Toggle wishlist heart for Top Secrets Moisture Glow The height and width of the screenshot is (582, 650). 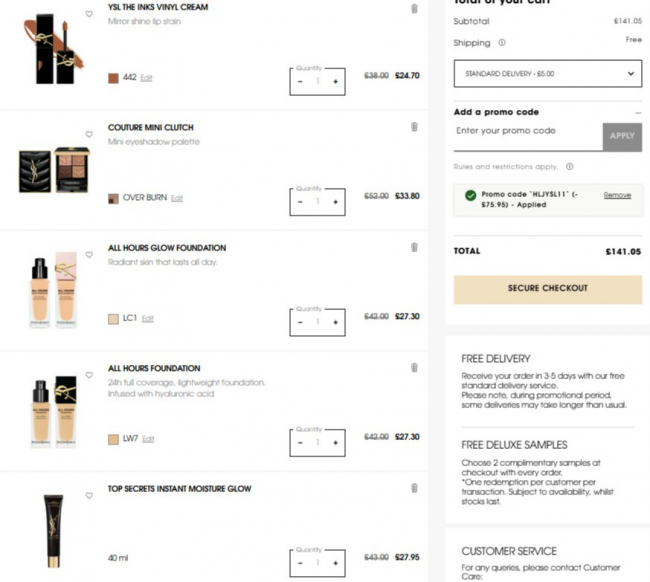point(89,495)
